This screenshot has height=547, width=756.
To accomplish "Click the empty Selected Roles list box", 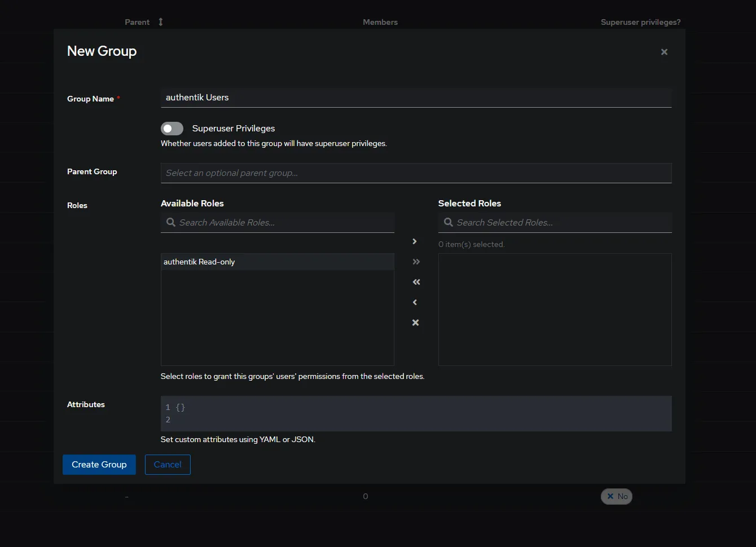I will (x=555, y=309).
